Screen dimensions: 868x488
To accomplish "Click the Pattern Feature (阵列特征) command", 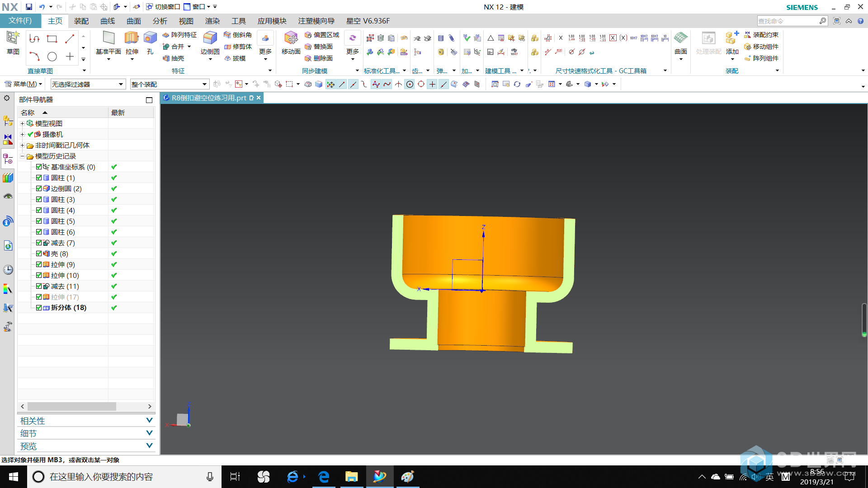I will 179,35.
